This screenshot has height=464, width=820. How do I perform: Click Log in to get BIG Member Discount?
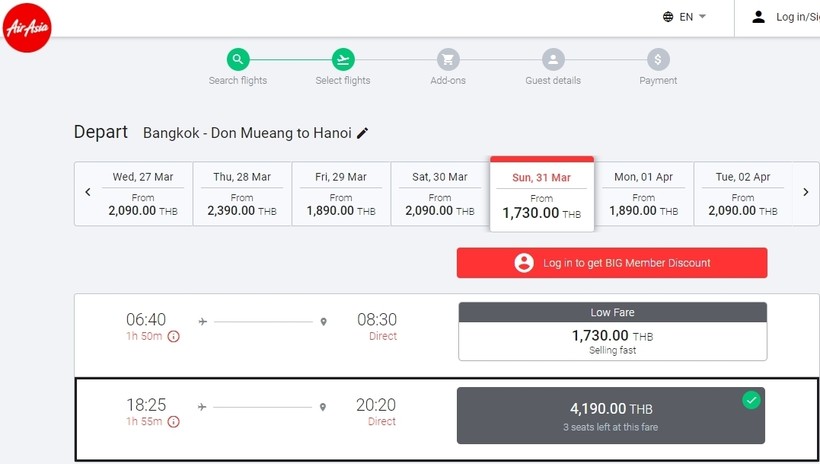612,263
